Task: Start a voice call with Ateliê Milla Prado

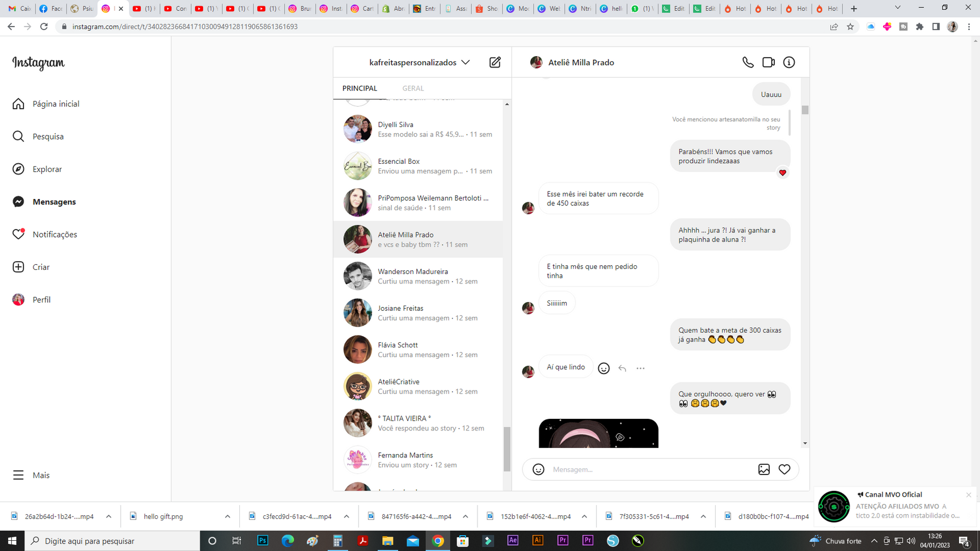Action: tap(747, 62)
